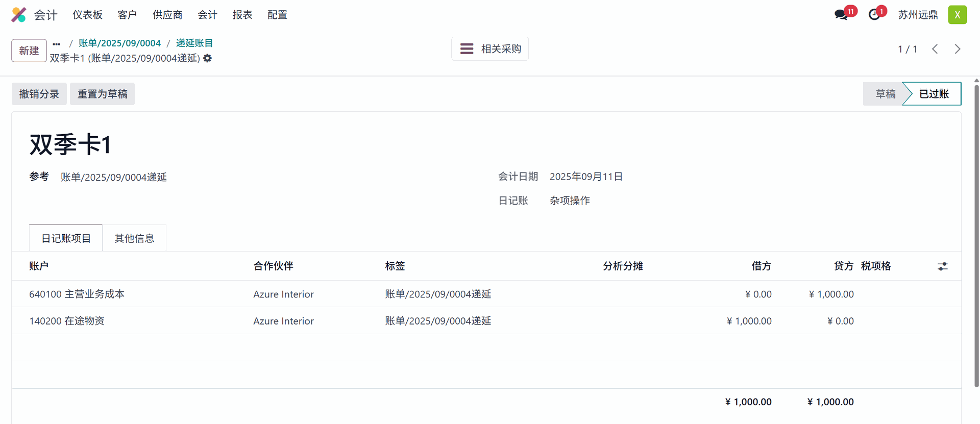The width and height of the screenshot is (980, 424).
Task: Open the 供应商 menu
Action: tap(167, 15)
